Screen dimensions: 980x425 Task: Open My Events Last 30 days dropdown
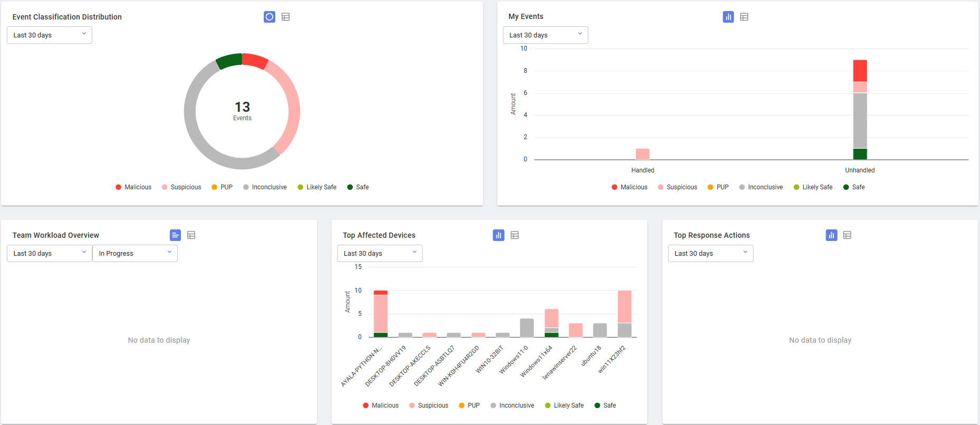[546, 35]
